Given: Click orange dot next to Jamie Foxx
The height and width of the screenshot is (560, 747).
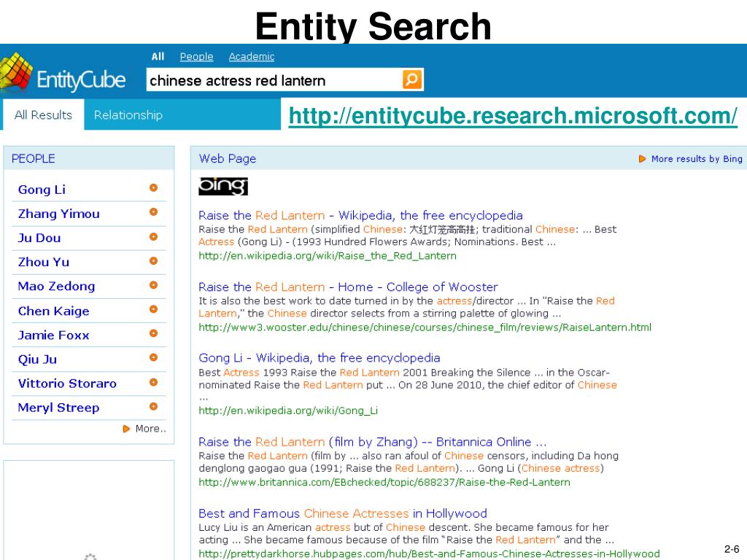Looking at the screenshot, I should click(x=153, y=333).
